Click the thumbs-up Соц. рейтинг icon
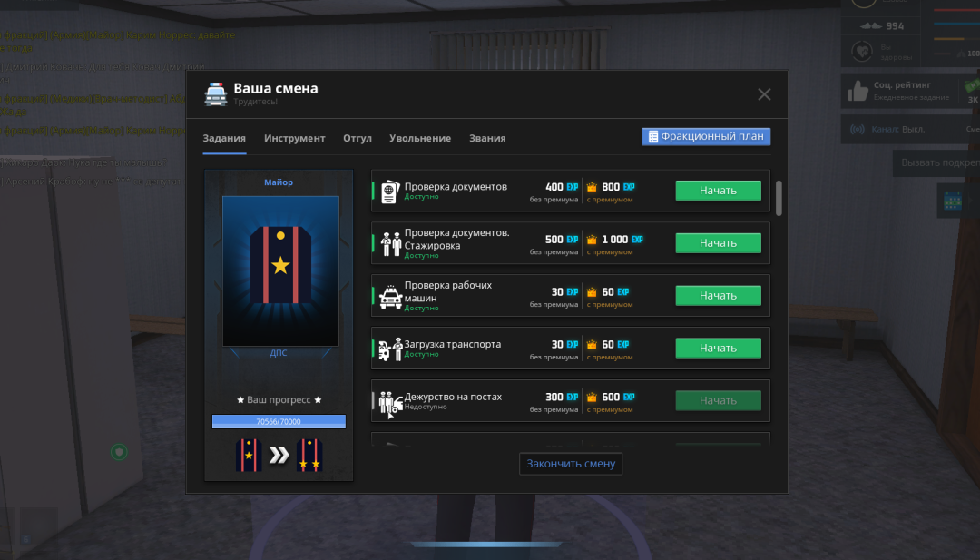980x560 pixels. [857, 90]
